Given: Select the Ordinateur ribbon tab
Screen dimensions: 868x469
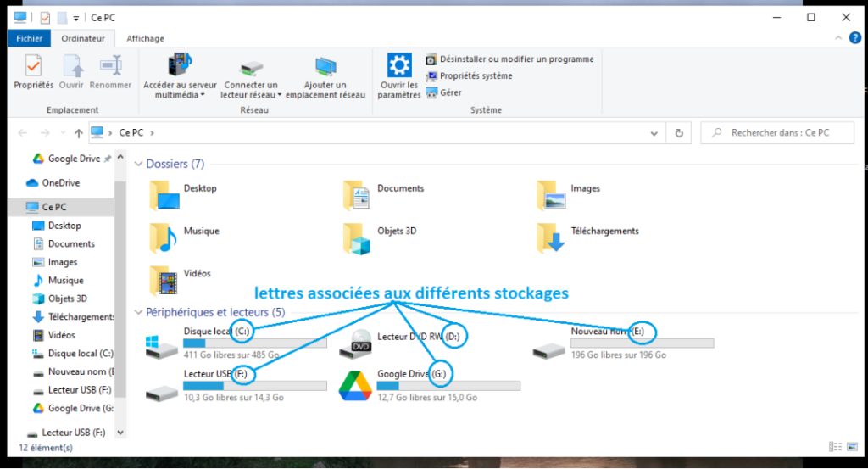Looking at the screenshot, I should point(83,38).
